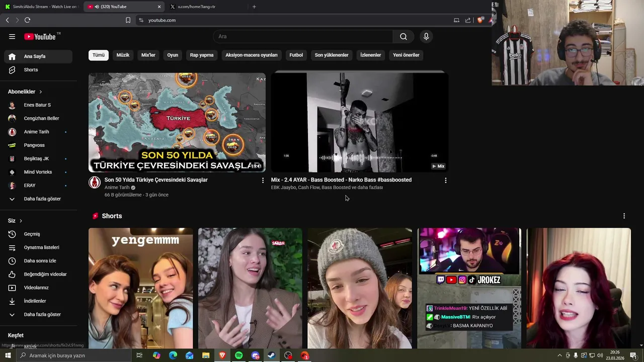This screenshot has width=644, height=362.
Task: Open İndirilenler in the sidebar
Action: coord(38,301)
